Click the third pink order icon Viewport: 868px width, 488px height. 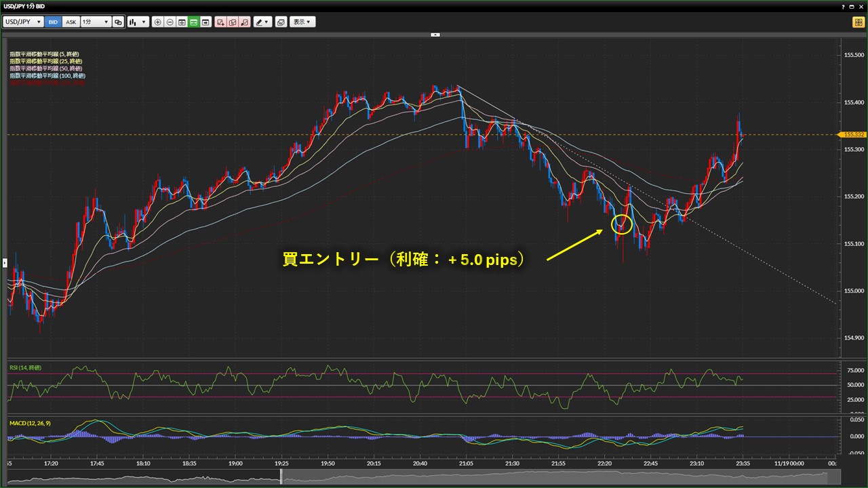coord(244,22)
